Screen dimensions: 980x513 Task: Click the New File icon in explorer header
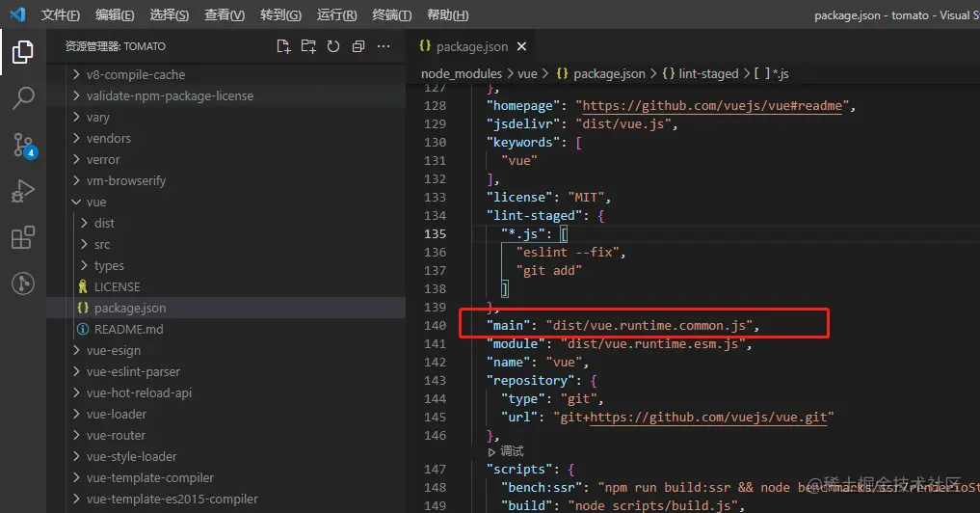(283, 46)
